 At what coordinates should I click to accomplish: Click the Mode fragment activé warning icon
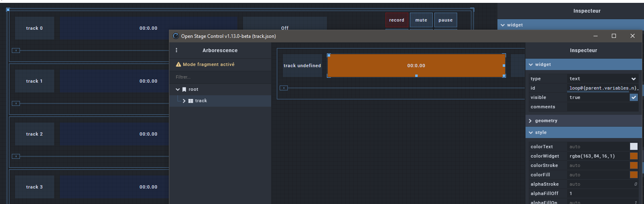coord(178,64)
